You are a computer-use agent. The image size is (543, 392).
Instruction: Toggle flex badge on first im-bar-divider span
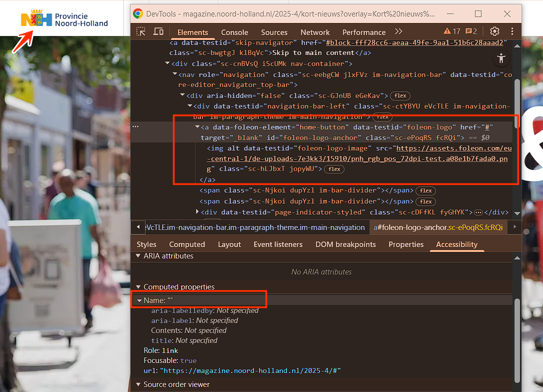425,190
